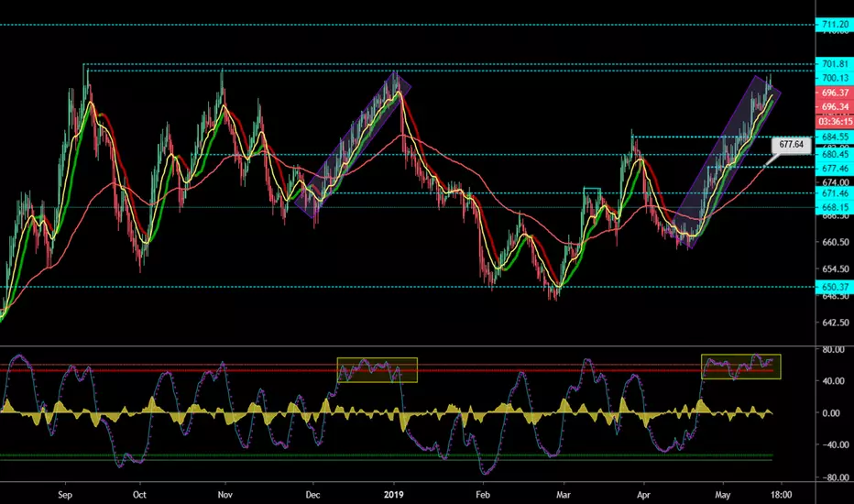Click the 668.15 price level label
This screenshot has width=854, height=504.
click(835, 208)
